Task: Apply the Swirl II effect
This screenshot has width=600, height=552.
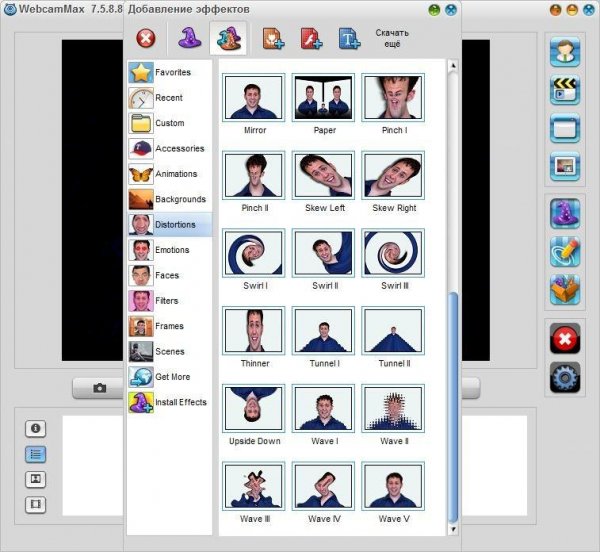Action: point(323,253)
